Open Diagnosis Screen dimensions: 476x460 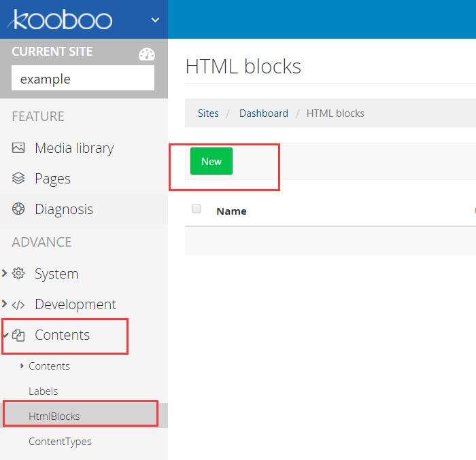64,209
